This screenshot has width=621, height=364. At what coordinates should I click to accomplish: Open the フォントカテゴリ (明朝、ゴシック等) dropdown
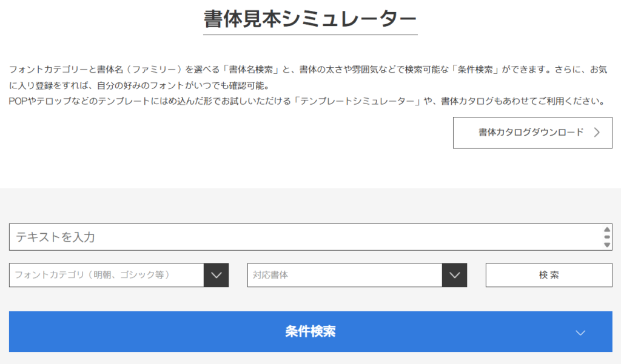click(x=107, y=275)
